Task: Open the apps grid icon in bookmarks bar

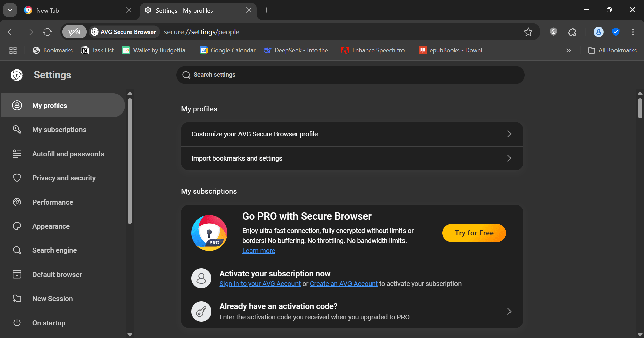Action: click(13, 50)
